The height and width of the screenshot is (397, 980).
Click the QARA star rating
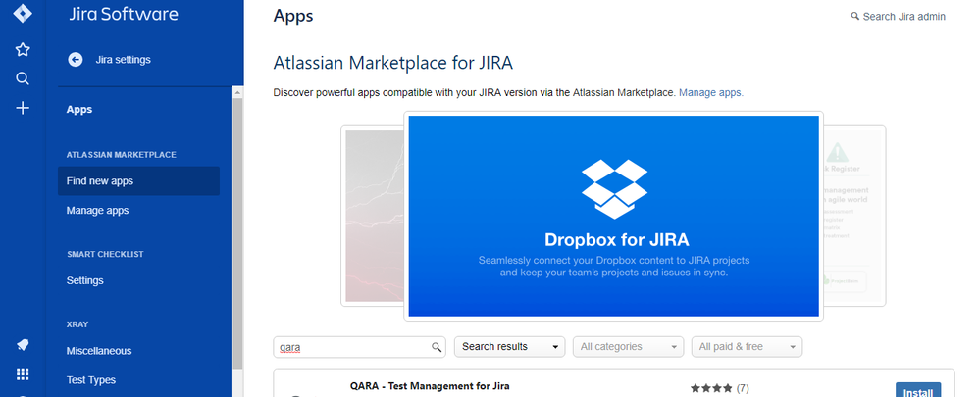coord(711,388)
